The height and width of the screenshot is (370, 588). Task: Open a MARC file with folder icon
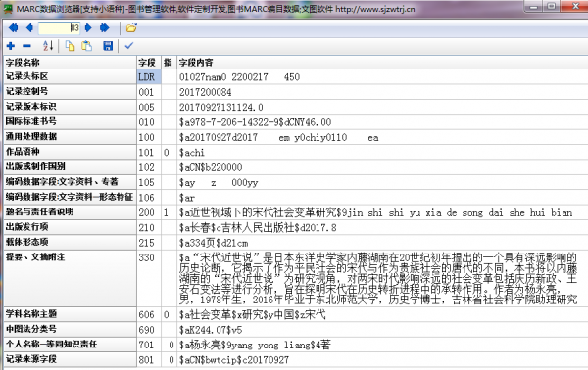[x=131, y=27]
